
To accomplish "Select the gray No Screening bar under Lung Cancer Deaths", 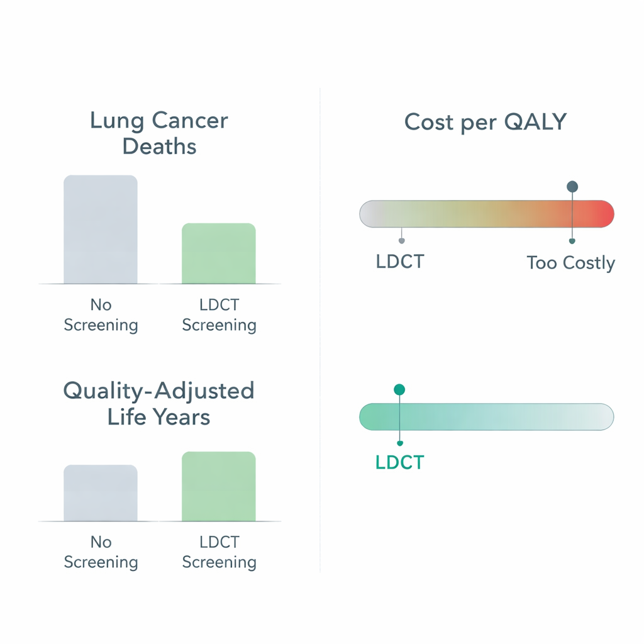I will [101, 230].
